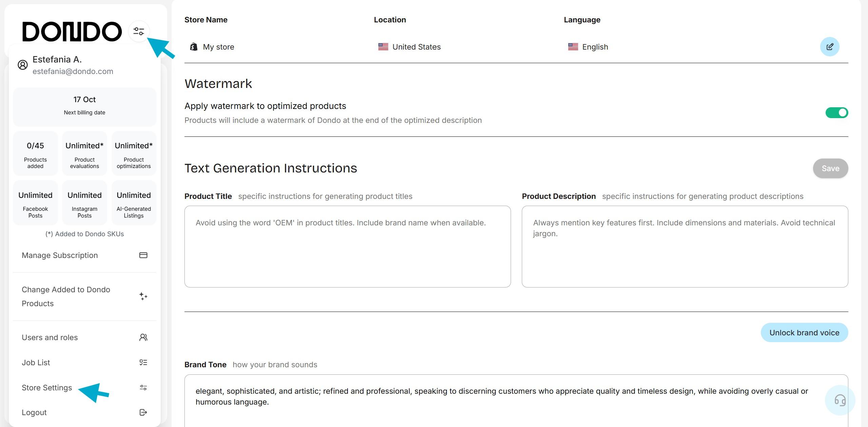Viewport: 868px width, 427px height.
Task: Open Store Settings menu item
Action: tap(47, 388)
